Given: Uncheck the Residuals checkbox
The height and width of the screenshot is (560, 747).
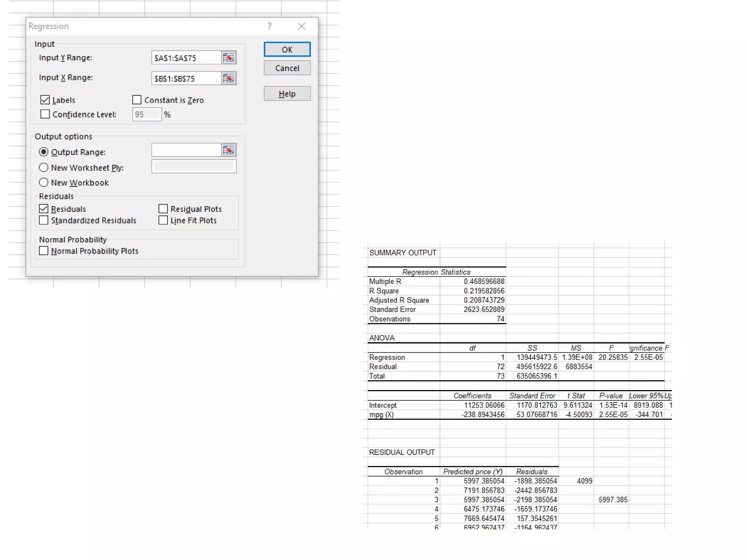Looking at the screenshot, I should click(43, 209).
